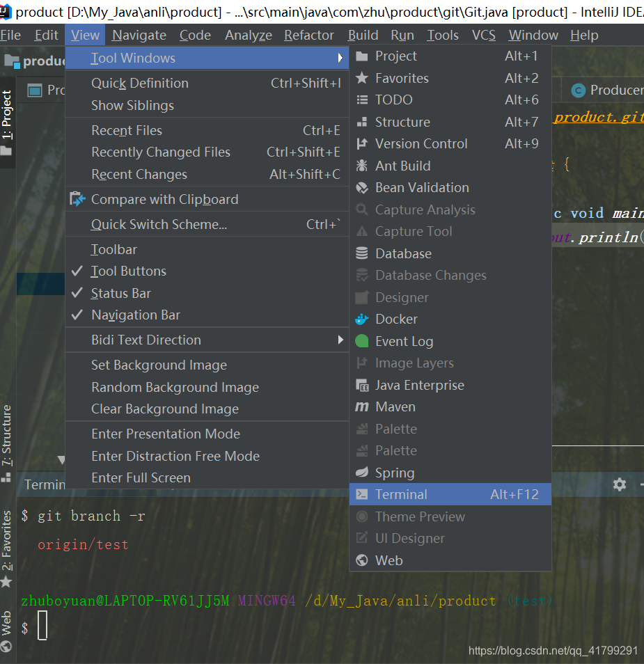Click the TODO list icon

point(362,100)
